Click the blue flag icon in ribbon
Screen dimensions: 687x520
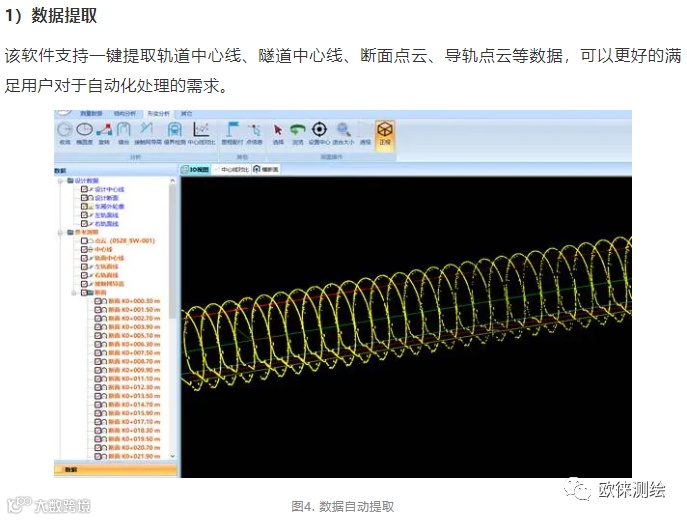point(232,133)
